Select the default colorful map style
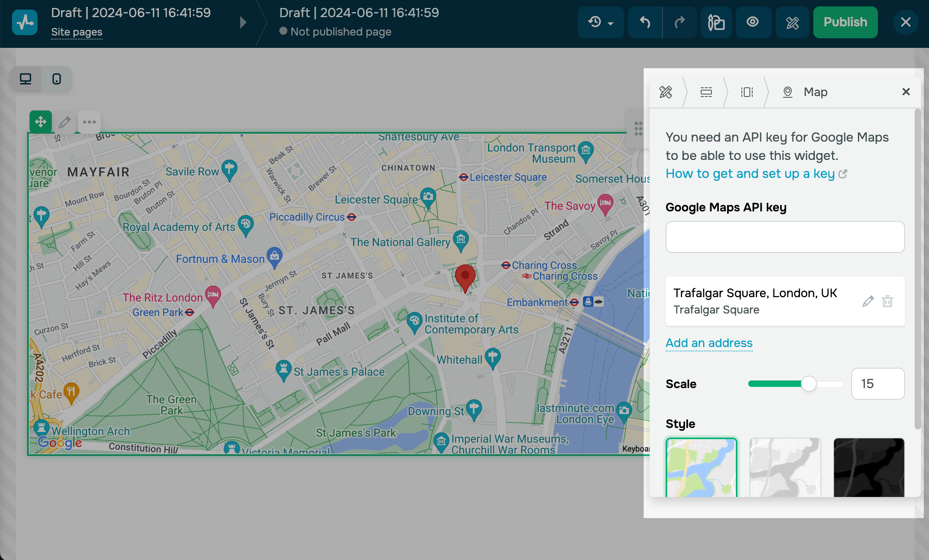 coord(702,467)
